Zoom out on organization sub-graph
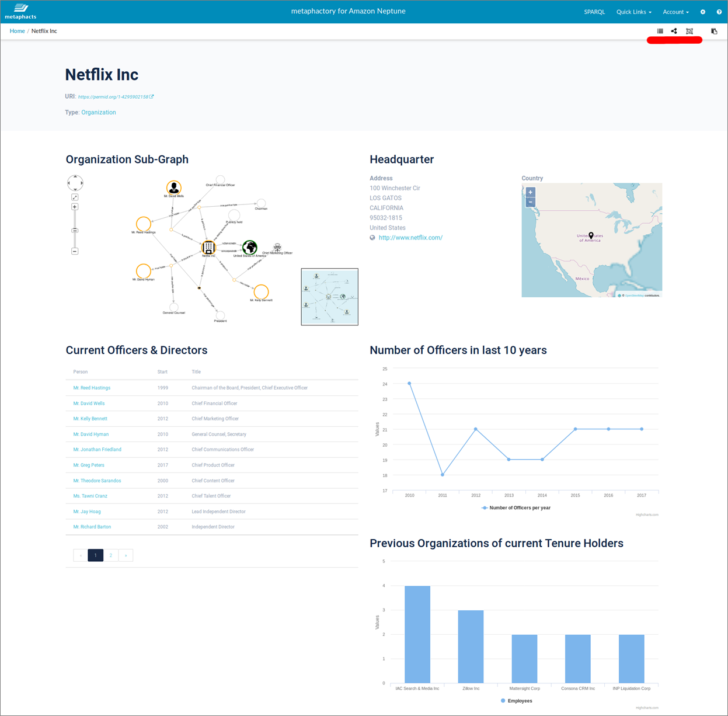Viewport: 728px width, 716px height. click(75, 251)
